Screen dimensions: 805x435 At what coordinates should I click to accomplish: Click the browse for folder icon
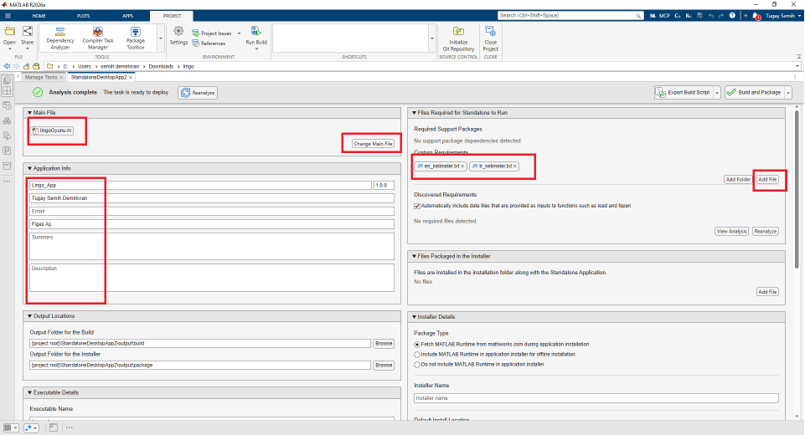36,66
